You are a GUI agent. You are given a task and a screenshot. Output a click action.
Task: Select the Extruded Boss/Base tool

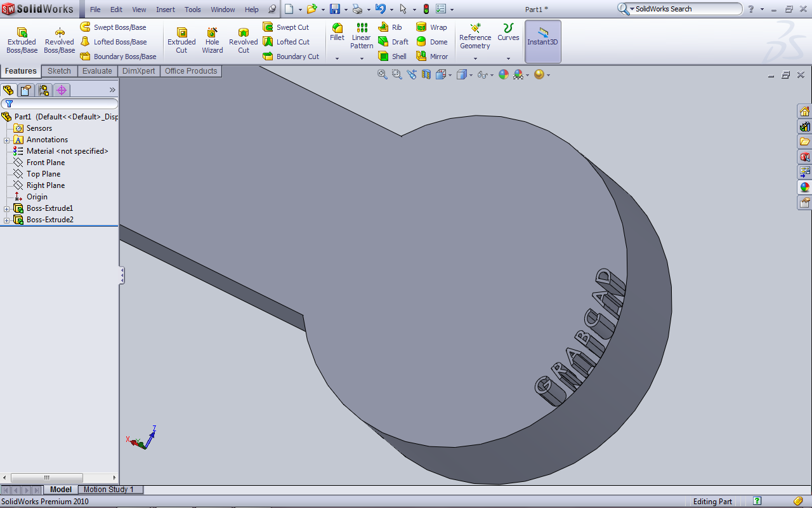tap(22, 41)
